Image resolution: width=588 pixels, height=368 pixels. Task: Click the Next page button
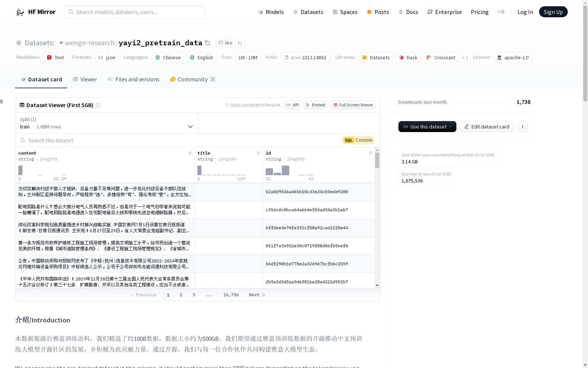pos(257,295)
